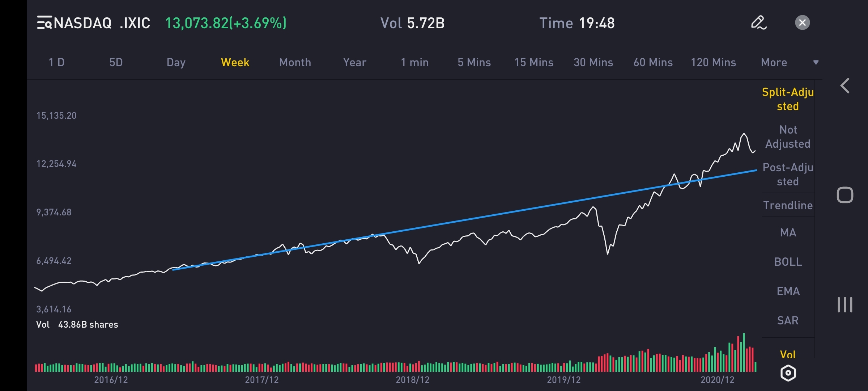Switch to the 1 D timeframe
868x391 pixels.
point(57,62)
